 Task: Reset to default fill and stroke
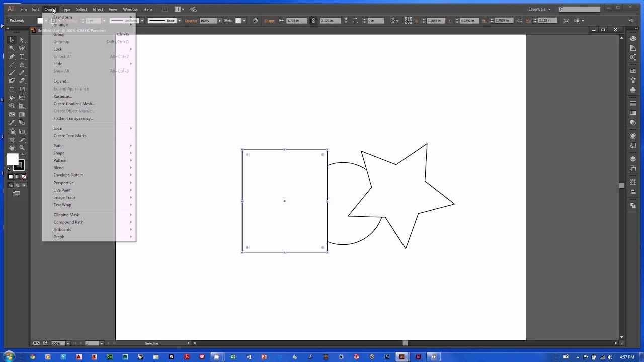click(x=9, y=169)
